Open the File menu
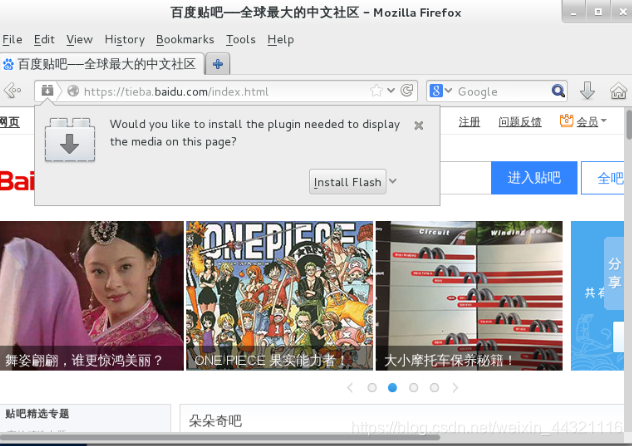The height and width of the screenshot is (446, 632). point(12,39)
